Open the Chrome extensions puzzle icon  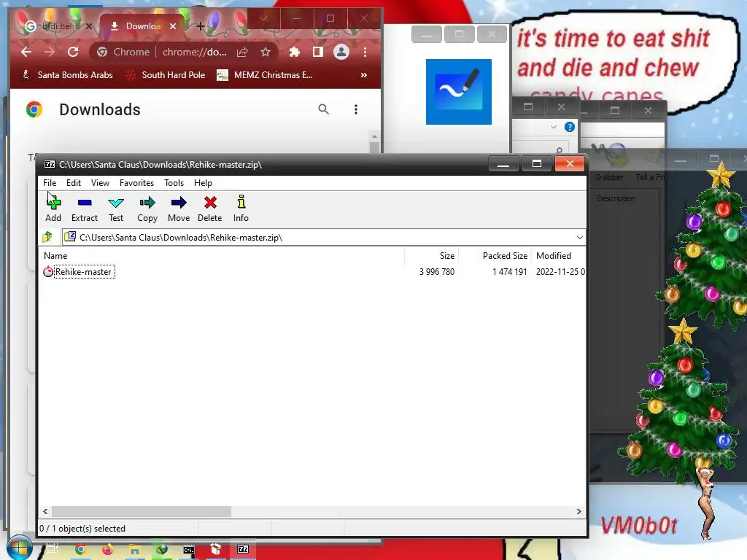click(295, 52)
